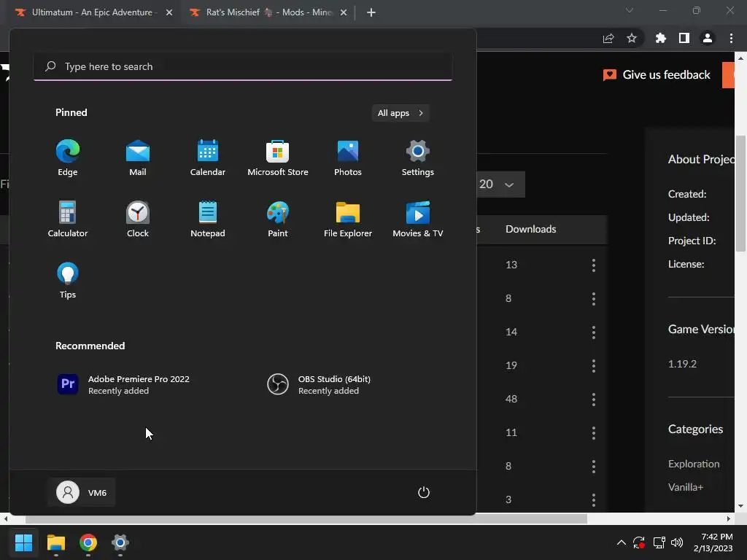Click the vertical page scrollbar

pos(741,194)
